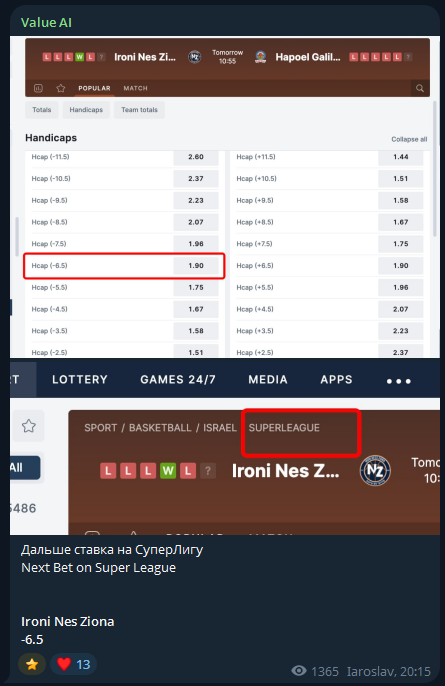Select odds 1.75 for Hcap (-5.5)
This screenshot has height=686, width=445.
[196, 287]
